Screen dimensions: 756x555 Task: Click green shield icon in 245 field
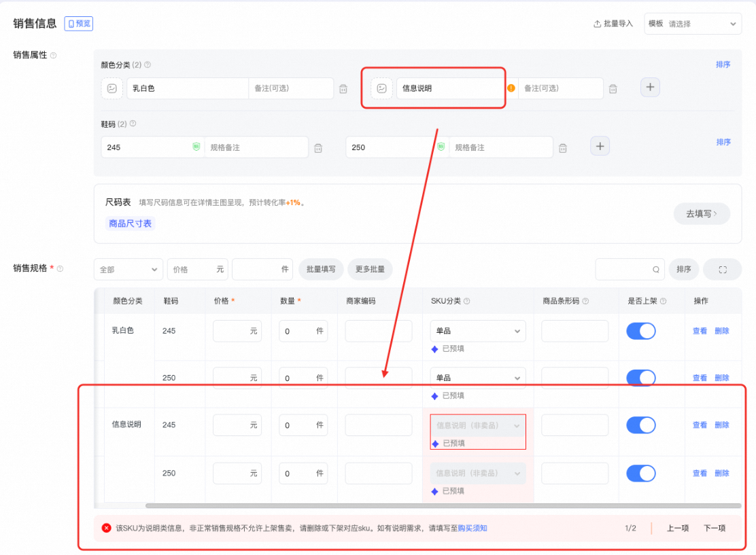pos(196,147)
